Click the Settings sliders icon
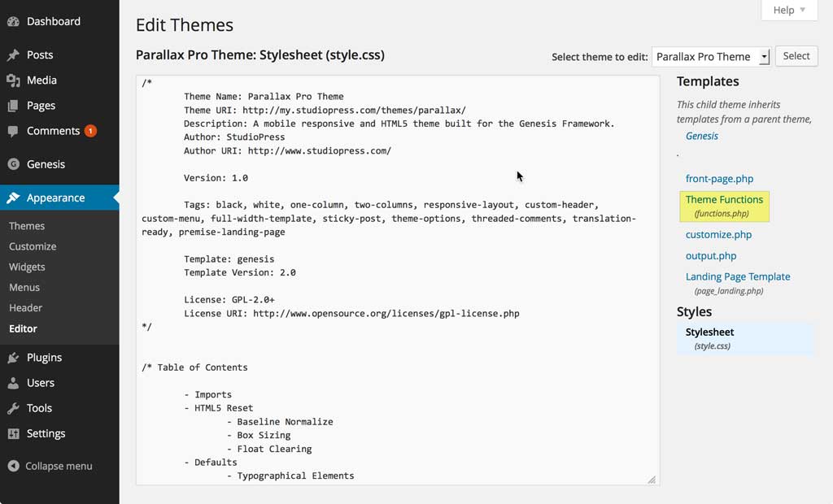Screen dimensions: 833x504 [13, 433]
